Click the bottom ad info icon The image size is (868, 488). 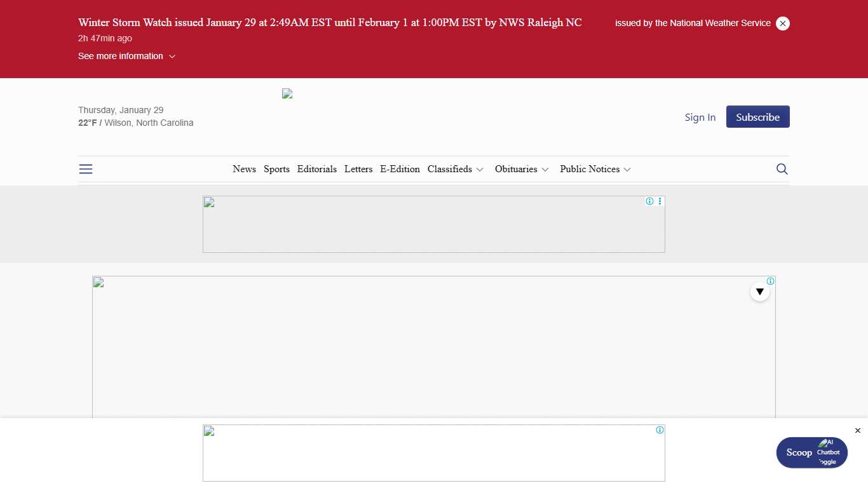[660, 430]
